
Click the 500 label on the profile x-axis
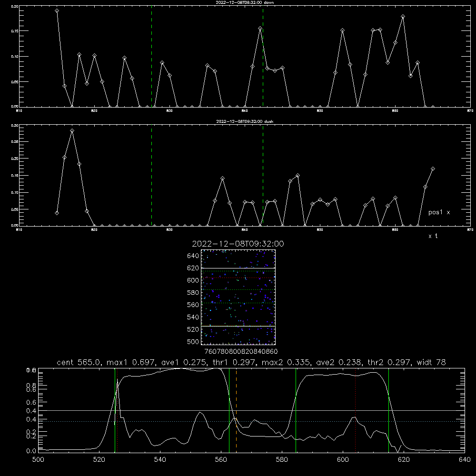[x=38, y=460]
